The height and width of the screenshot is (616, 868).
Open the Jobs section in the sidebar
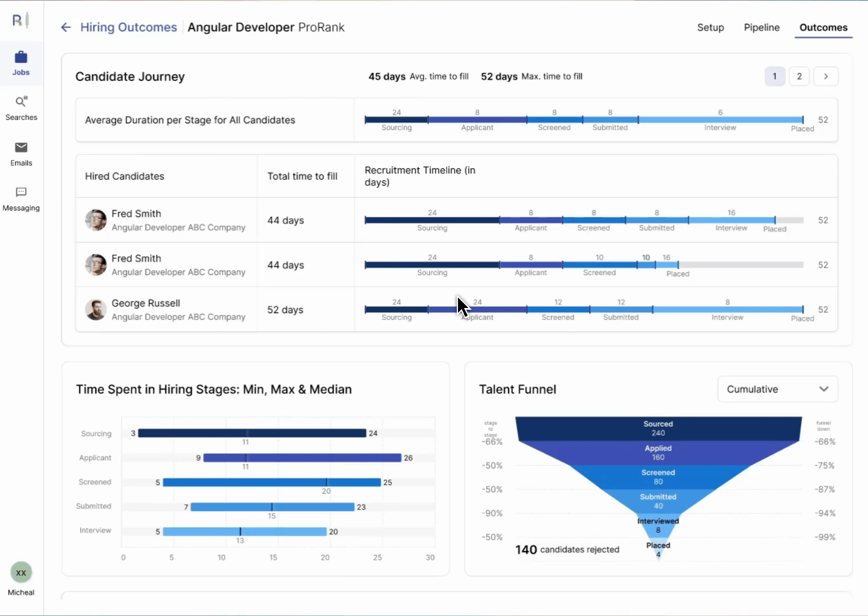(21, 63)
